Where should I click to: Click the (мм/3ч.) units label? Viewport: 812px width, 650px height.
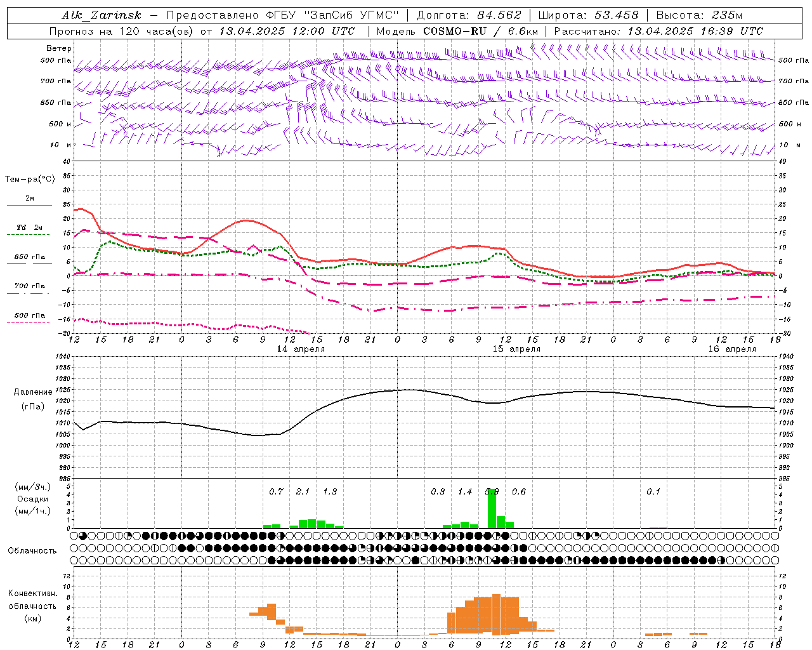pos(32,487)
